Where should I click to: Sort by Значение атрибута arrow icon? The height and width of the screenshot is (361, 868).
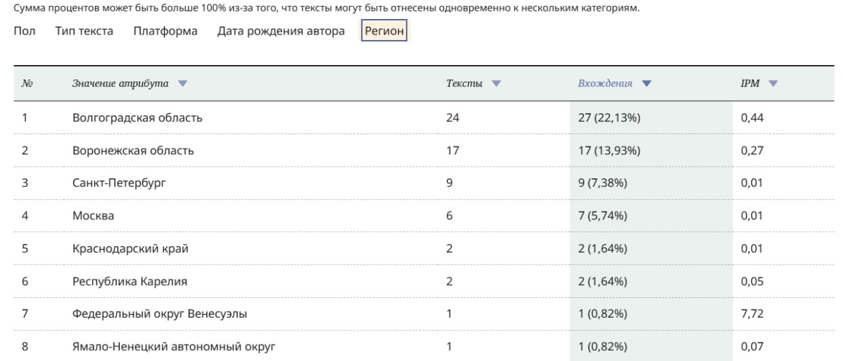(x=182, y=84)
